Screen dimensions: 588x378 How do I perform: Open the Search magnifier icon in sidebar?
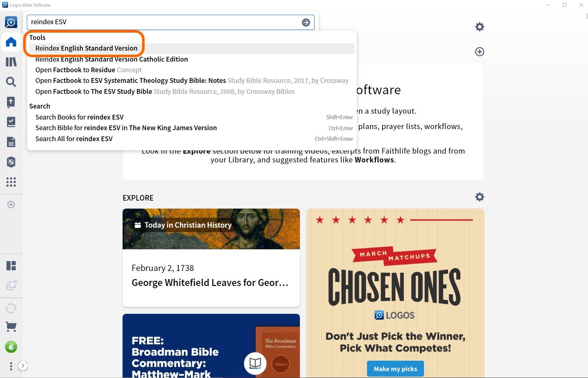pyautogui.click(x=11, y=82)
